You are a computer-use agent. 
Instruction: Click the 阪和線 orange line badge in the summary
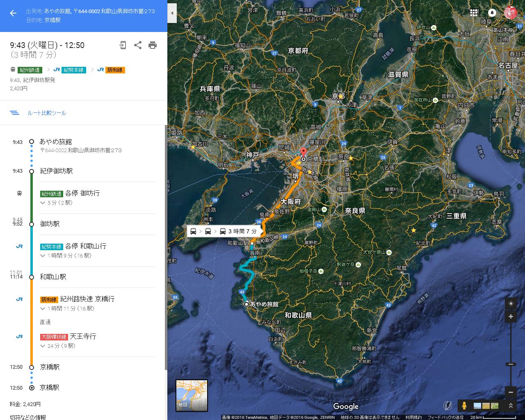click(115, 70)
